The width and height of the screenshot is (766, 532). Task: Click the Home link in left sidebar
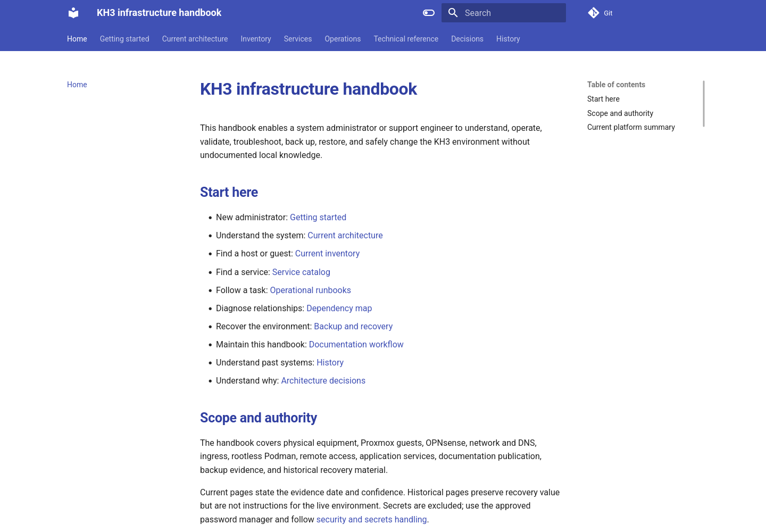[x=77, y=85]
